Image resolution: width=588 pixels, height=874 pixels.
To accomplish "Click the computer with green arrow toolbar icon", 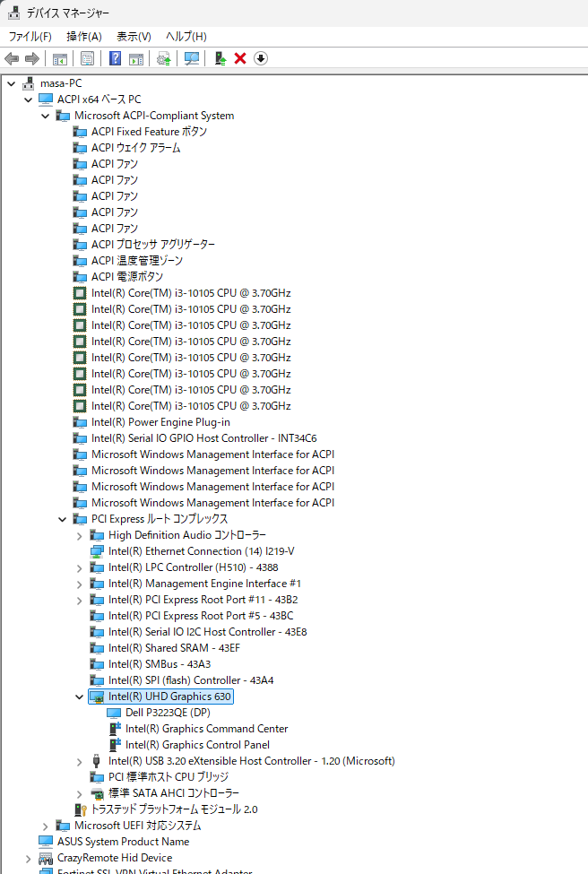I will (x=220, y=58).
